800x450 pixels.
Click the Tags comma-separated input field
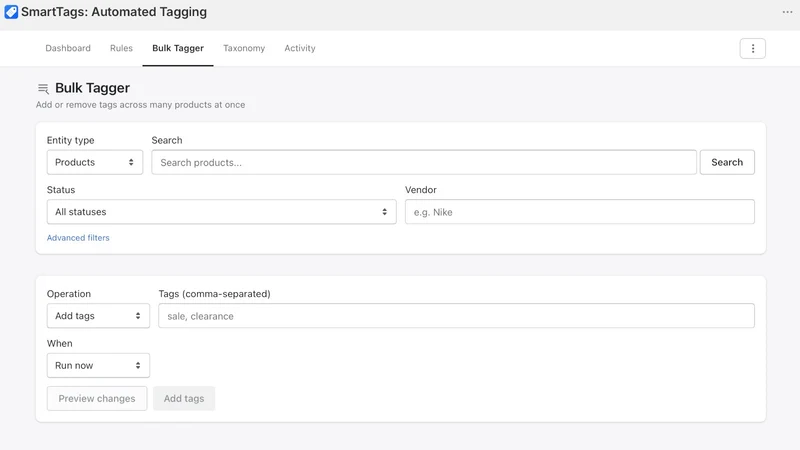[456, 316]
